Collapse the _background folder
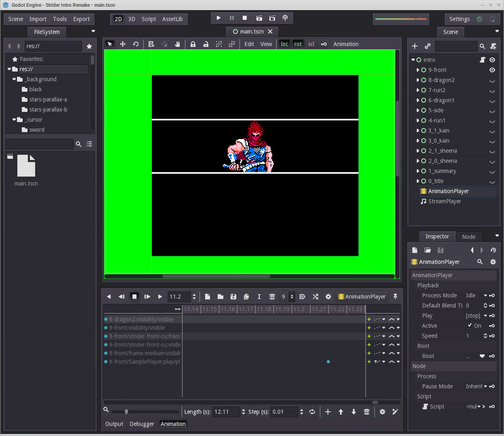This screenshot has width=504, height=436. [14, 79]
